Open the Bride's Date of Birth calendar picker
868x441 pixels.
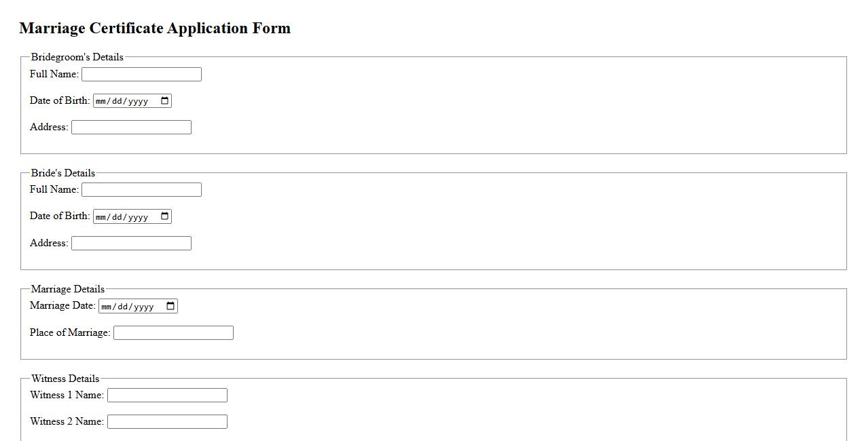(x=164, y=216)
